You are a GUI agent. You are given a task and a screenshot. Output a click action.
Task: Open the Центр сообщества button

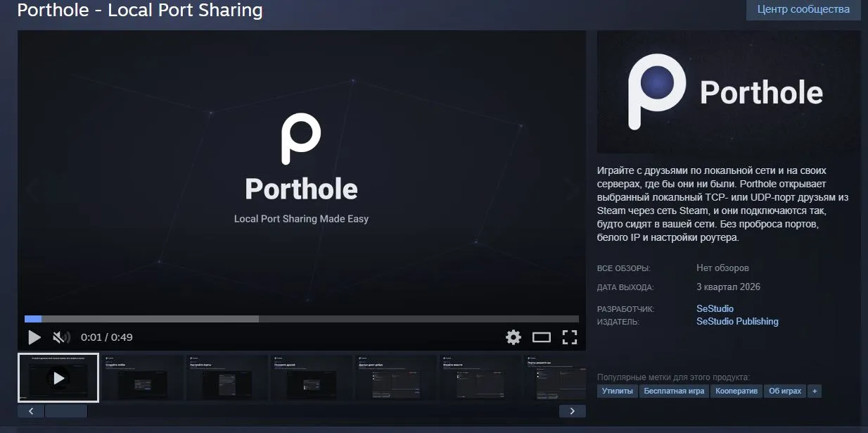pos(803,10)
